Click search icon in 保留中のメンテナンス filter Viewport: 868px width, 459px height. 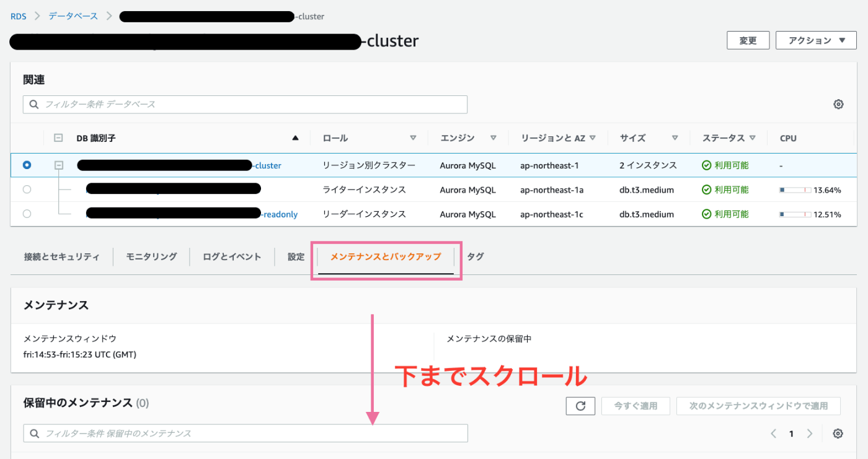click(35, 434)
